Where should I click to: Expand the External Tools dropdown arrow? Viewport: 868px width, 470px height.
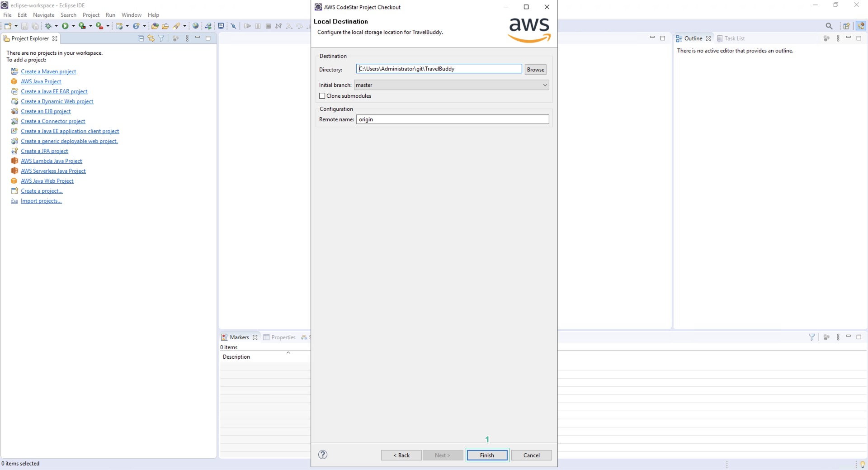click(x=108, y=26)
